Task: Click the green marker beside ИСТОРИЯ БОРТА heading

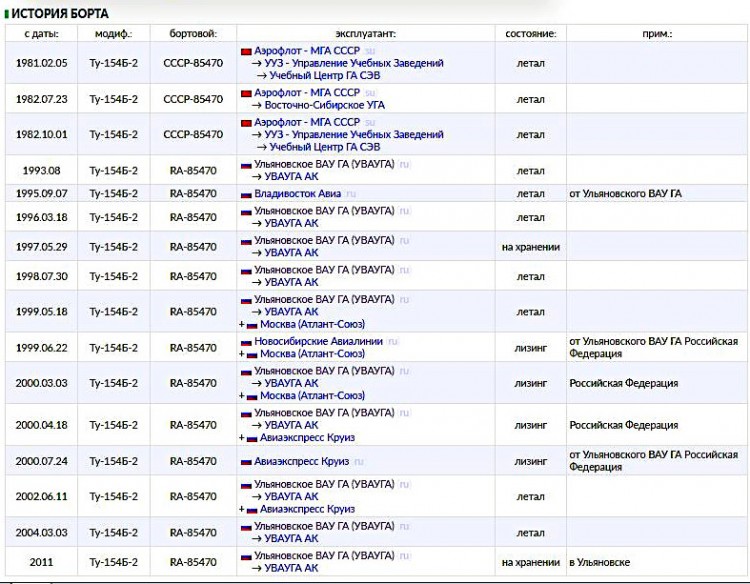Action: click(x=7, y=14)
